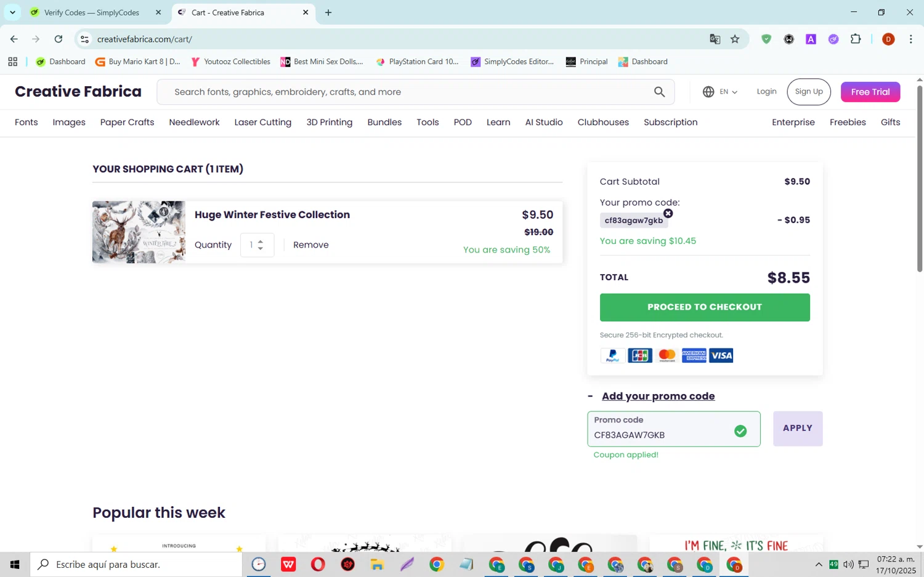Open Youtooz Collectibles bookmark
The image size is (924, 577).
[x=231, y=62]
